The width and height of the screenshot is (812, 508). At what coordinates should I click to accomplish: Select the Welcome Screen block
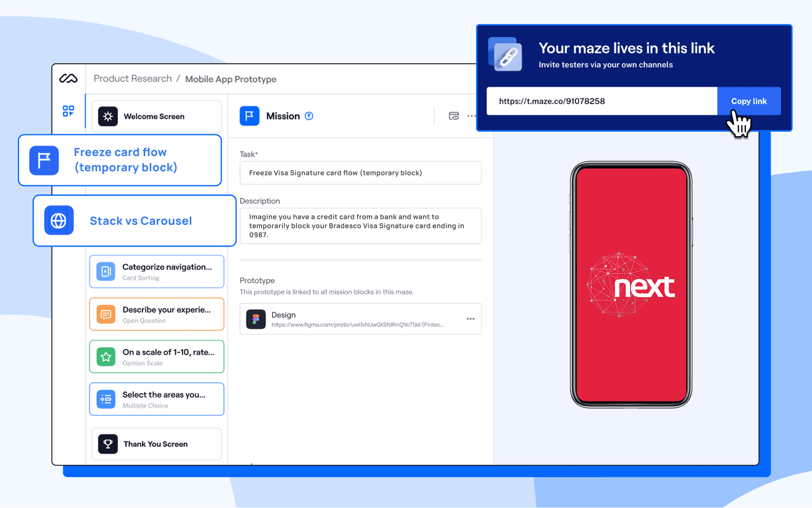(156, 116)
